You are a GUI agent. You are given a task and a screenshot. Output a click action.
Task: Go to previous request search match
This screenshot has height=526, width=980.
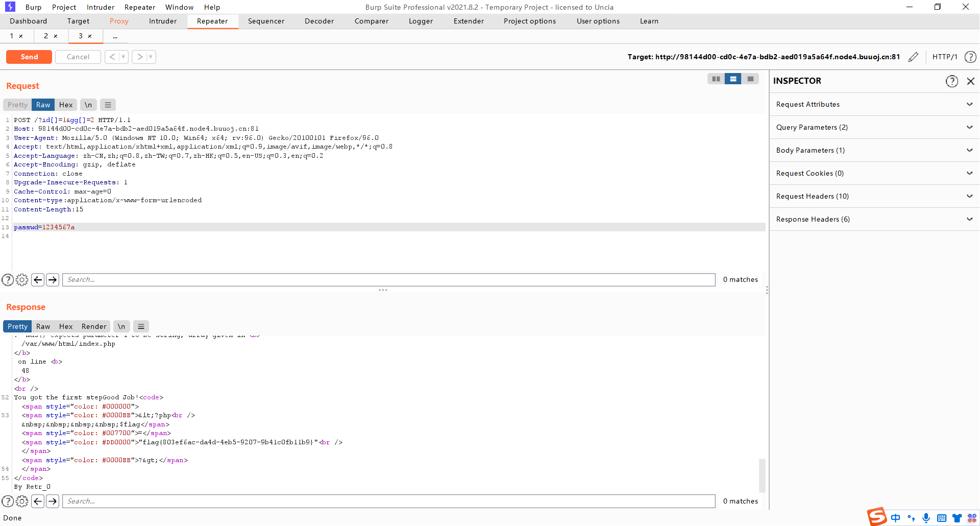pos(38,279)
